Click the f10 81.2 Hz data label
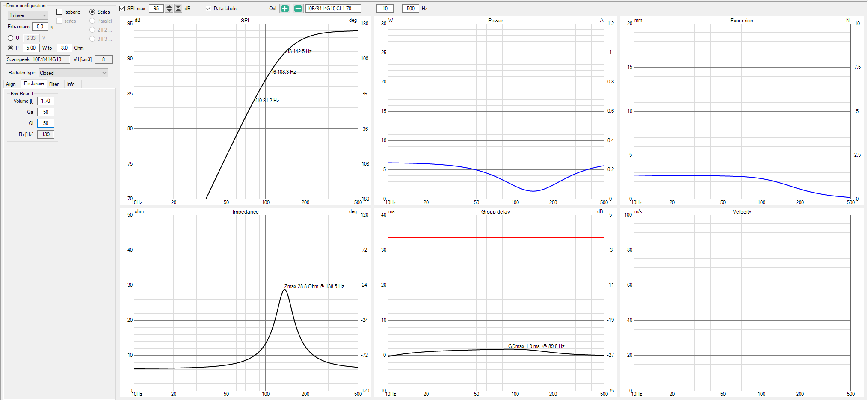868x401 pixels. (267, 101)
